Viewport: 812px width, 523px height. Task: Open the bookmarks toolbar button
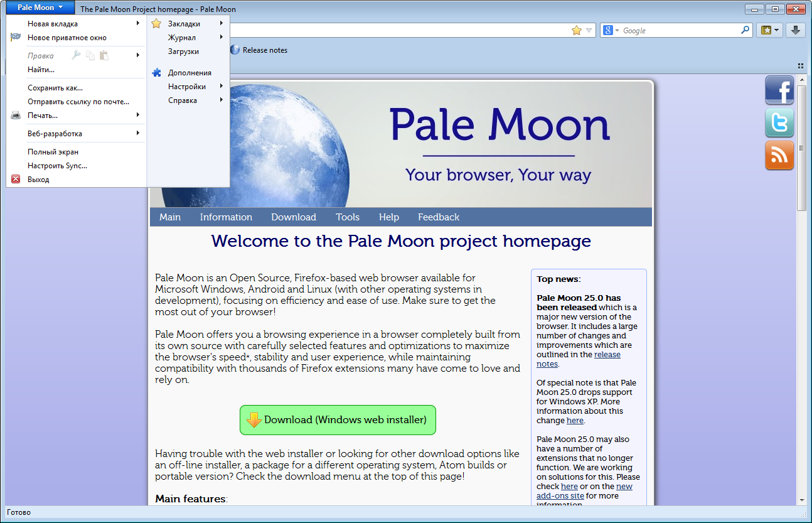point(770,30)
